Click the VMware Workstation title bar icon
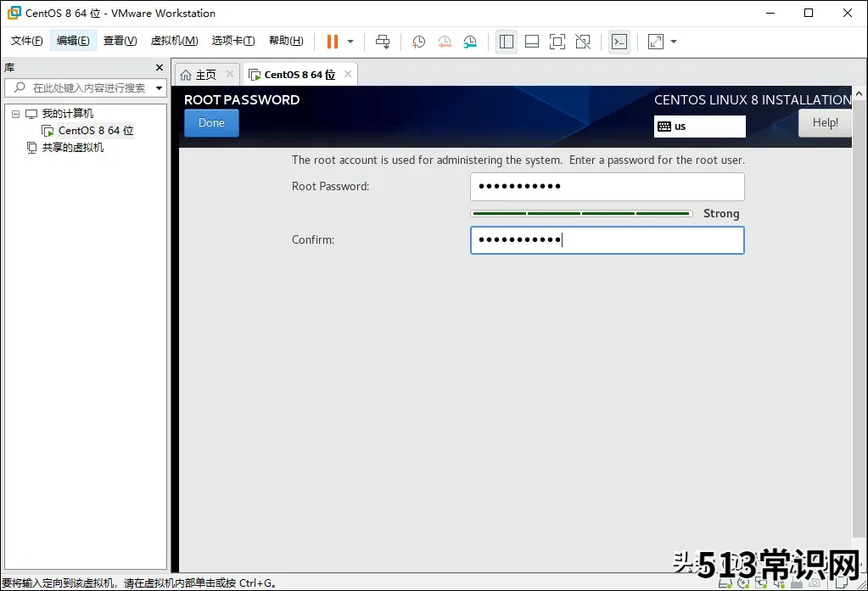 point(14,13)
